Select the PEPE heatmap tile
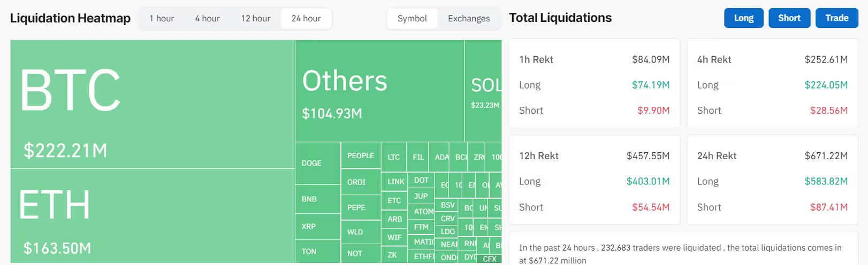 (361, 208)
